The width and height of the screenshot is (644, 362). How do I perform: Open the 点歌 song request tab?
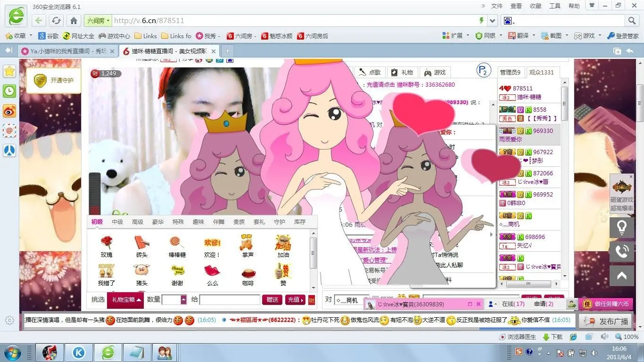point(370,72)
